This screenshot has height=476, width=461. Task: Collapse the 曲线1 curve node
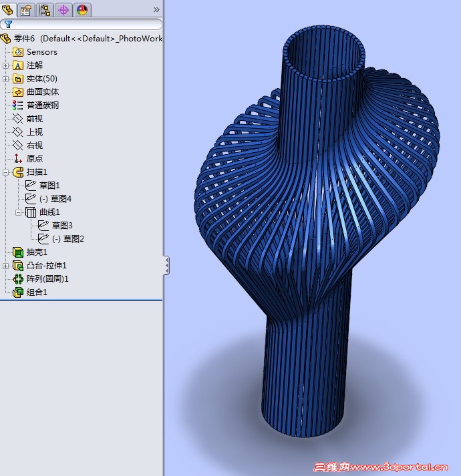[18, 212]
